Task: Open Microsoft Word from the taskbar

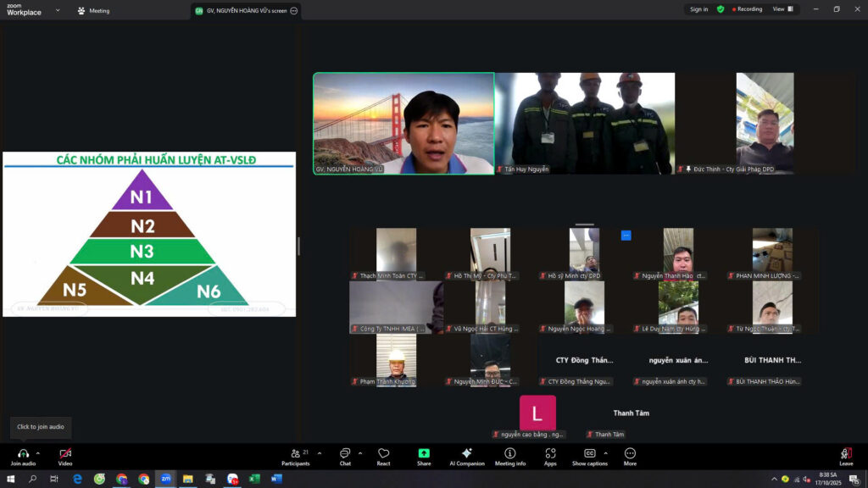Action: (276, 479)
